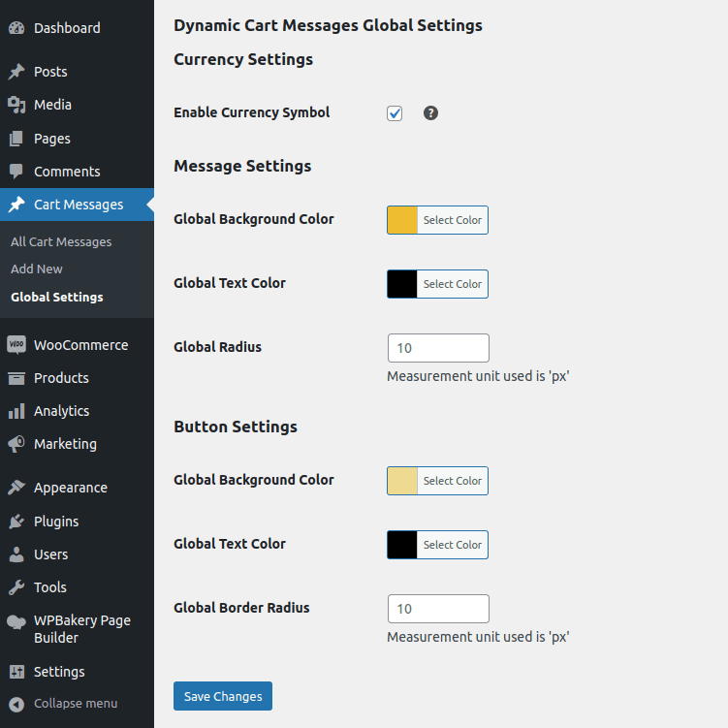Image resolution: width=728 pixels, height=728 pixels.
Task: Click the Tools wrench icon
Action: tap(16, 587)
